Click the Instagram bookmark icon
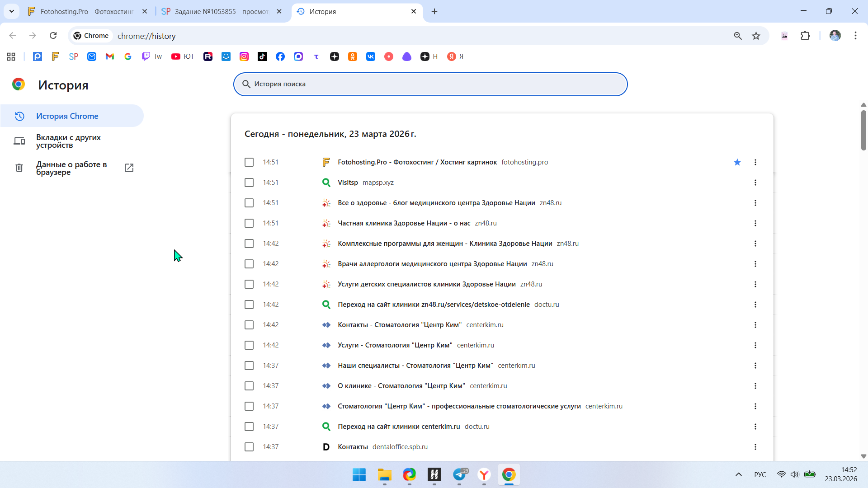The image size is (868, 488). pos(244,56)
